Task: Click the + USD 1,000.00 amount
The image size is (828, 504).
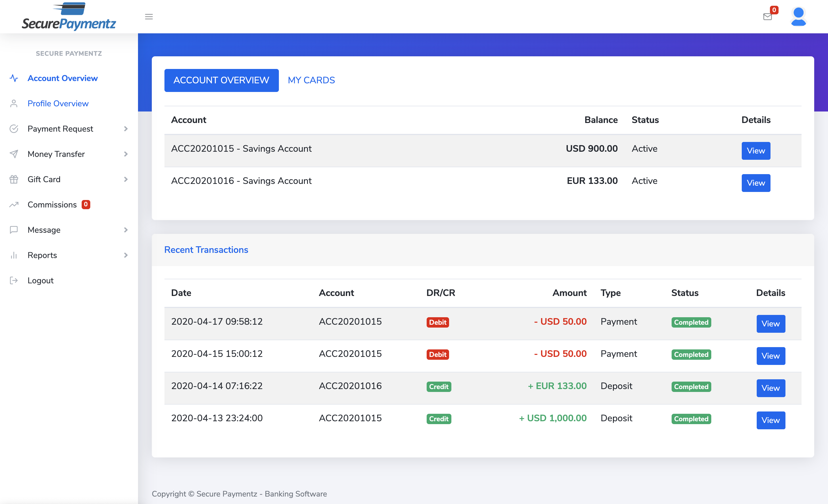Action: tap(553, 418)
